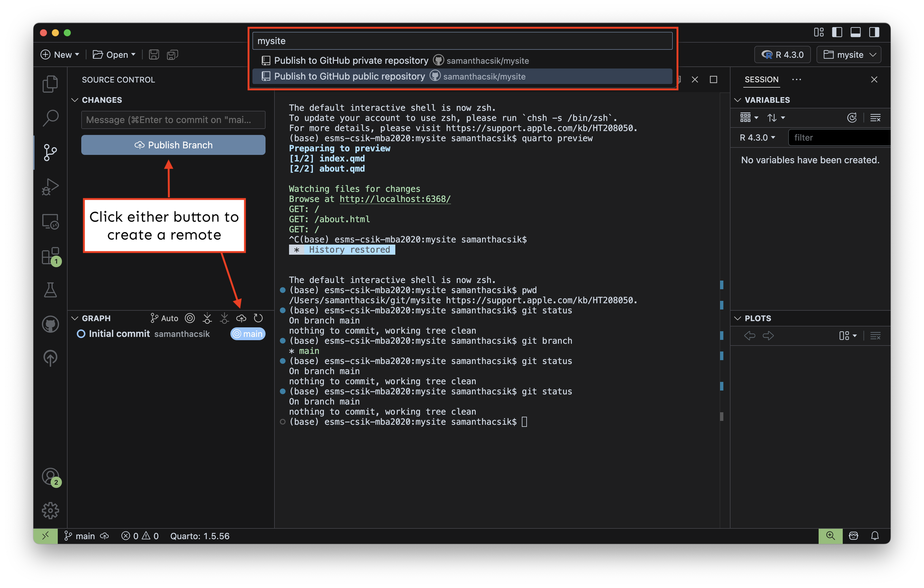Open the Search view in activity bar
The width and height of the screenshot is (924, 588).
coord(50,118)
